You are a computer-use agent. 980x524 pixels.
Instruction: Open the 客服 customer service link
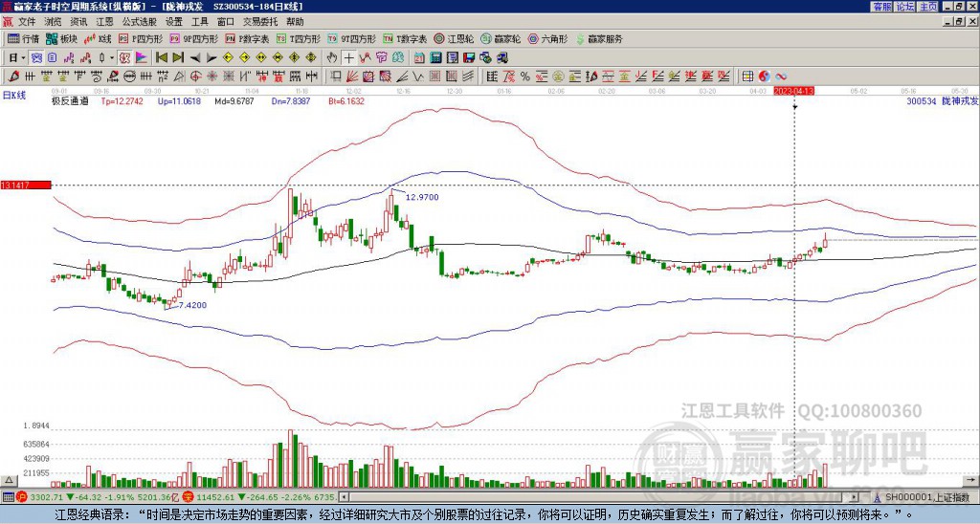pyautogui.click(x=881, y=7)
